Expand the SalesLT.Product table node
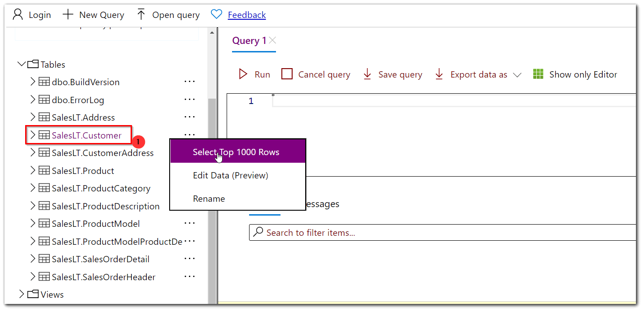644x312 pixels. tap(32, 170)
